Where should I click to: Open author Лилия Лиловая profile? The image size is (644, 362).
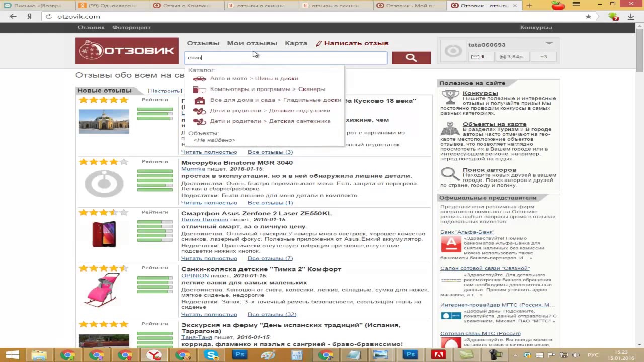click(204, 220)
